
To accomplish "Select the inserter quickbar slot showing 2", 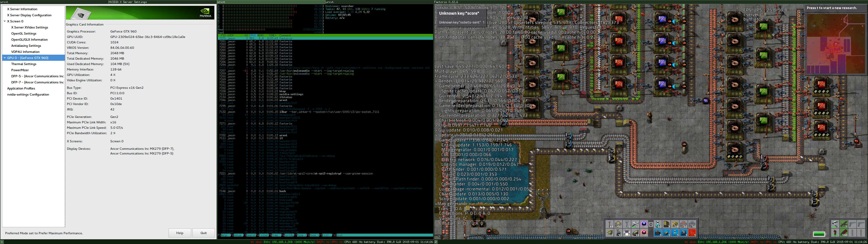I will [610, 232].
